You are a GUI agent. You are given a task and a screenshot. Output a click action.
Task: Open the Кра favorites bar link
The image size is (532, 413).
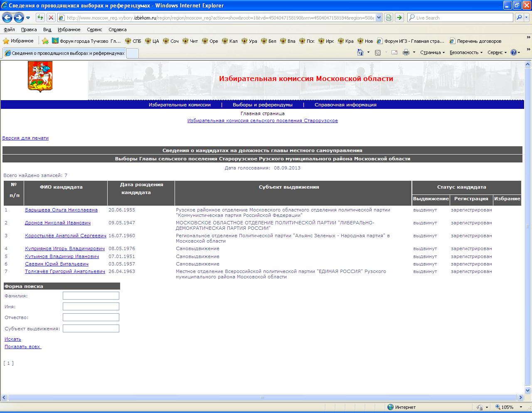click(x=346, y=41)
